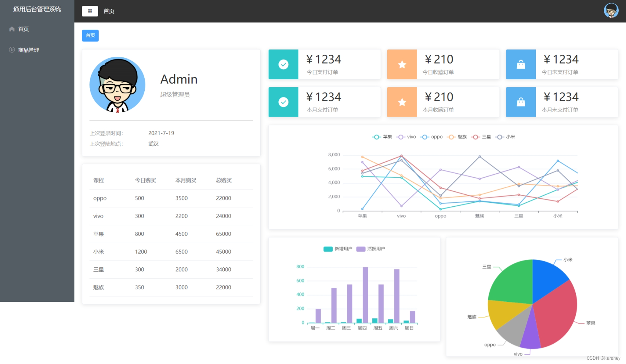Click the star icon of 本月收藏订单 card
626x364 pixels.
pyautogui.click(x=402, y=102)
